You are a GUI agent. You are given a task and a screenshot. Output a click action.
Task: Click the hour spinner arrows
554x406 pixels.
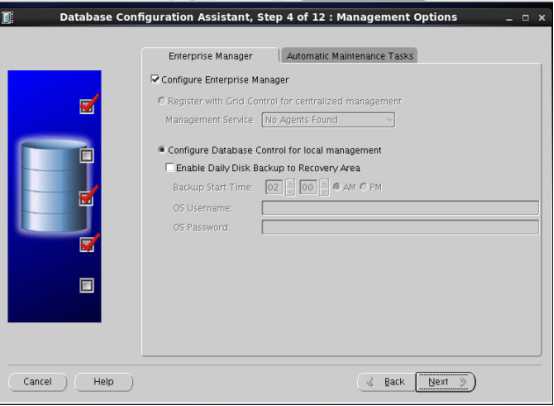(x=290, y=187)
